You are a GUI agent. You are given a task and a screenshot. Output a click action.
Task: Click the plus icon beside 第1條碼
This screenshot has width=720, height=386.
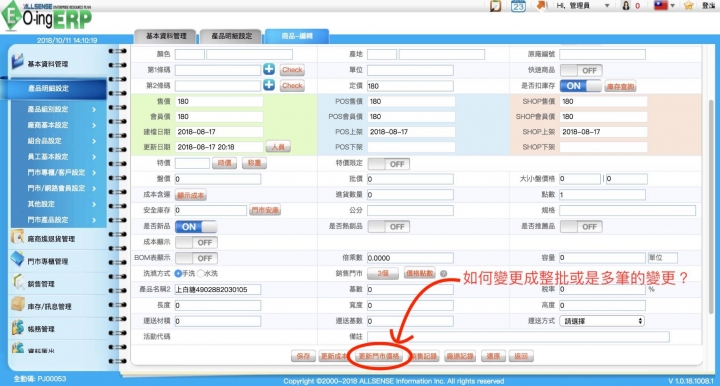click(x=269, y=69)
